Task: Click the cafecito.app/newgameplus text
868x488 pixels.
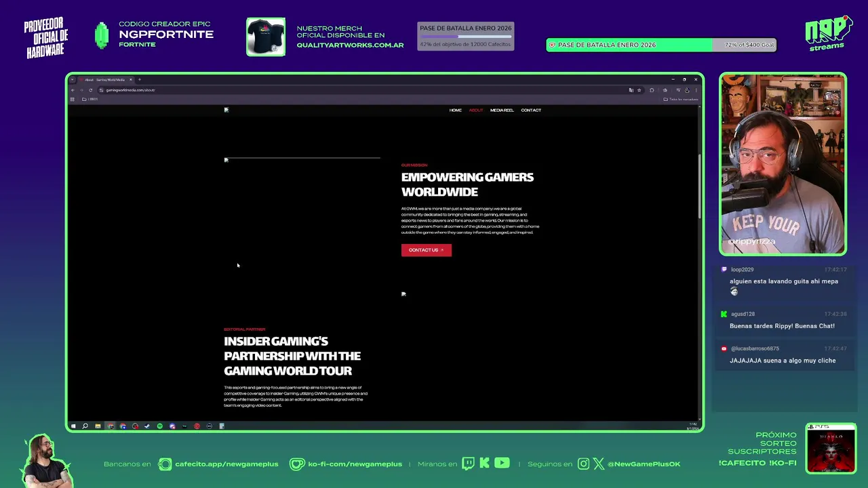Action: point(226,464)
